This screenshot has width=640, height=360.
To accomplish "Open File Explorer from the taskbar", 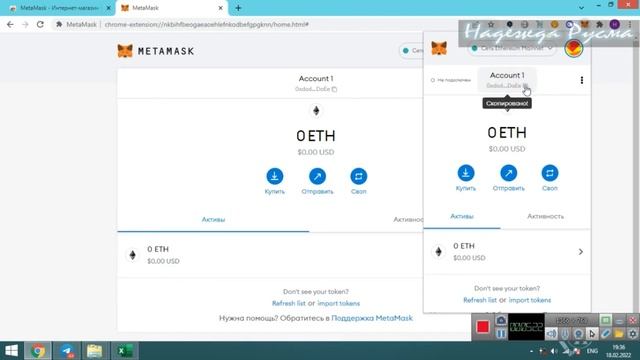I will coord(94,351).
